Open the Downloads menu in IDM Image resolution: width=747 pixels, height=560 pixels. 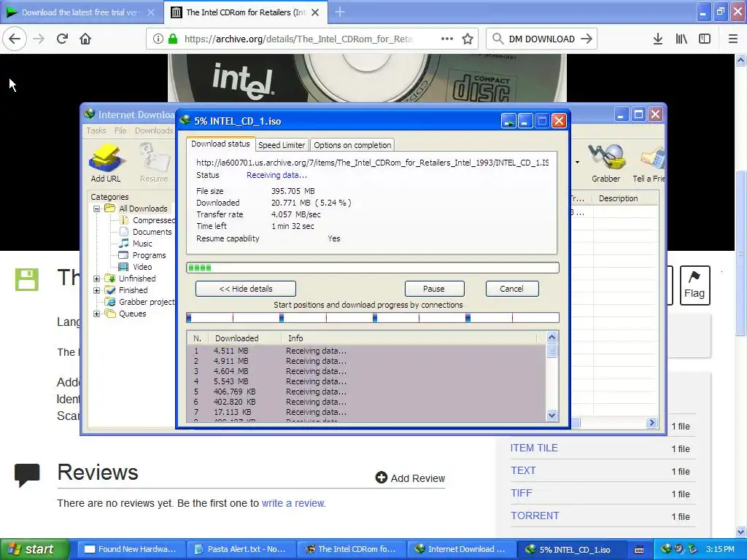coord(154,131)
